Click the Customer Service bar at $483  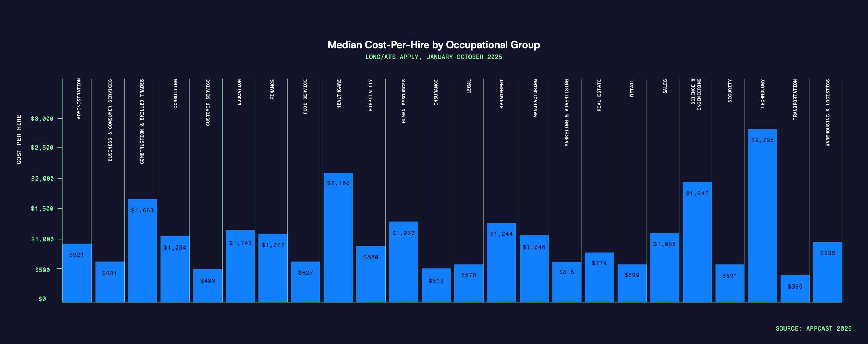pos(207,285)
